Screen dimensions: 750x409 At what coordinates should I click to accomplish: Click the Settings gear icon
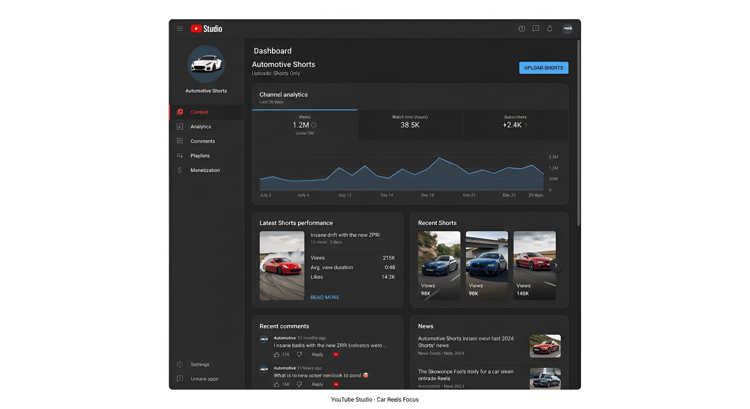[180, 365]
